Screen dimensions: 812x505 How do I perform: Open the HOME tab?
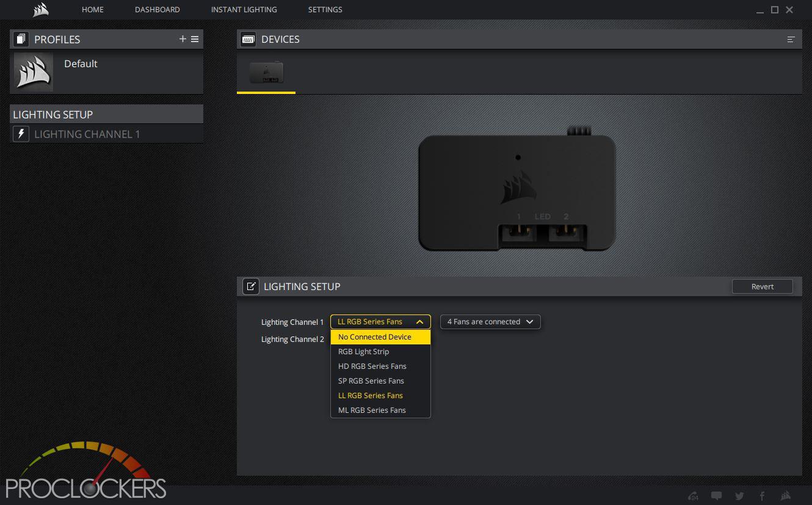(93, 10)
